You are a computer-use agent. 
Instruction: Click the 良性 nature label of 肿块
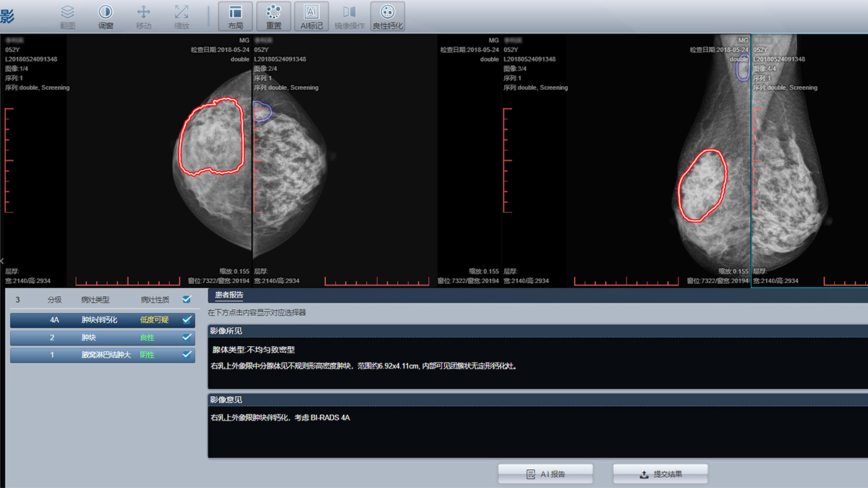coord(147,337)
